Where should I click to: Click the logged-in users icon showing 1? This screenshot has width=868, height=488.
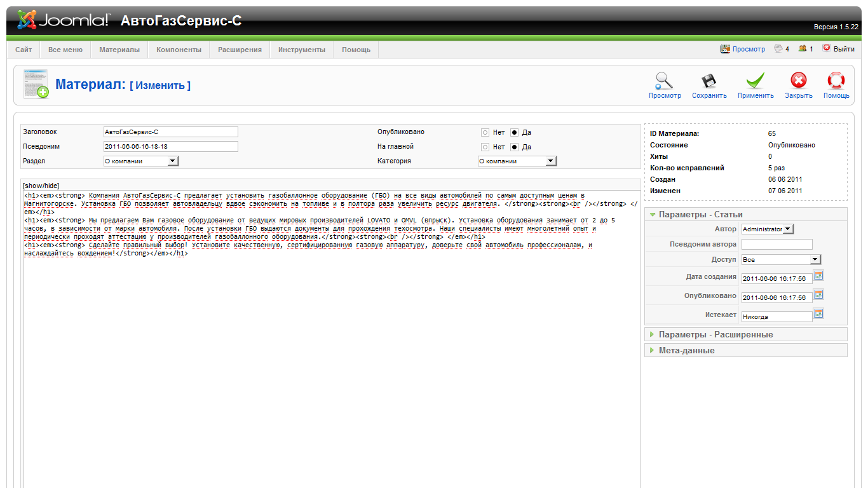pyautogui.click(x=803, y=48)
